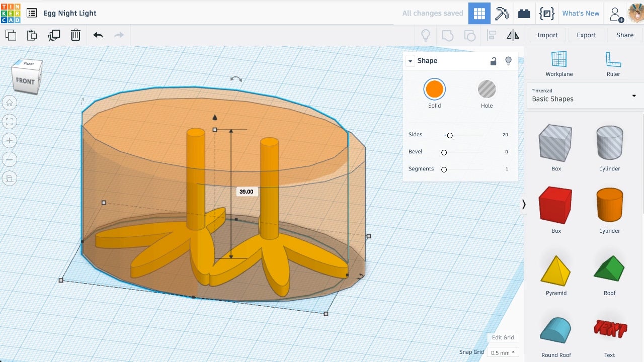
Task: Click the Mirror tool icon
Action: (x=513, y=35)
